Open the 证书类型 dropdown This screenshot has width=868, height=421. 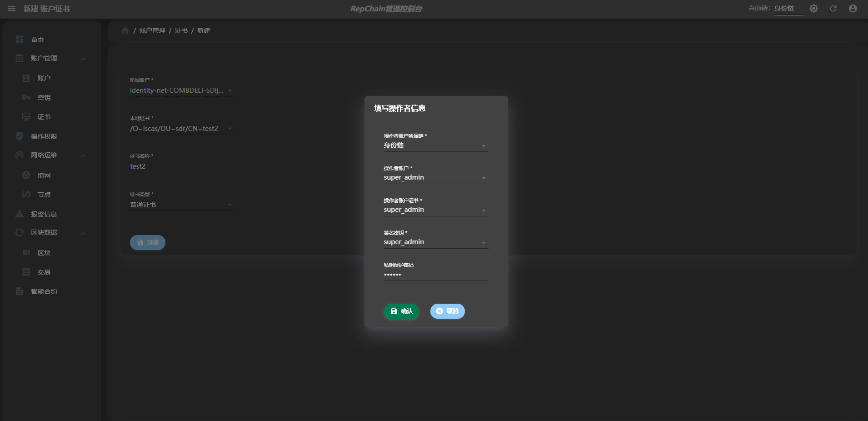click(x=182, y=205)
